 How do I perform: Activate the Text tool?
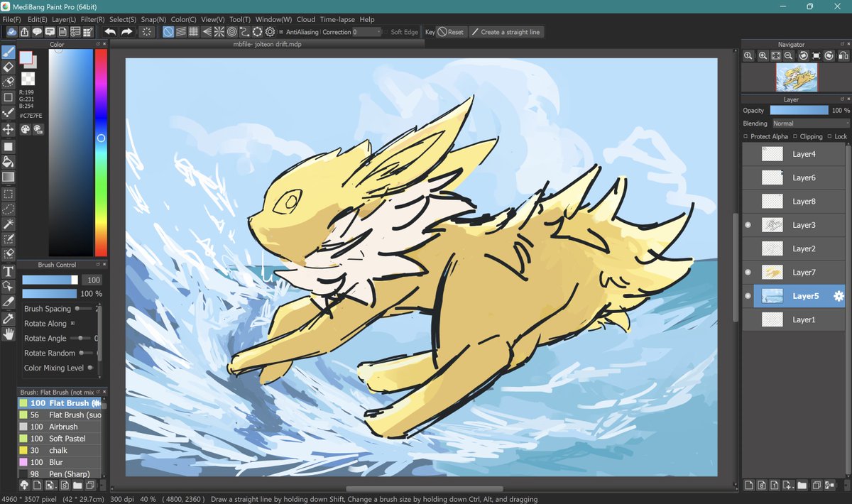point(9,270)
